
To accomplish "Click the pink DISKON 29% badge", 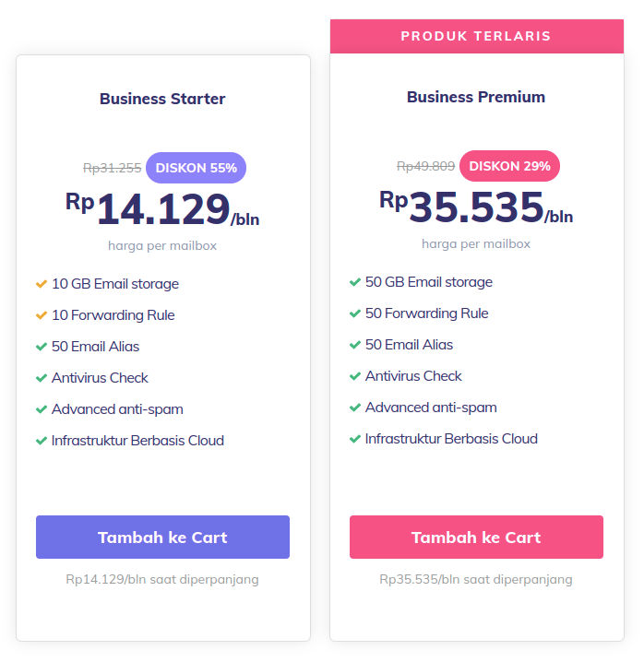I will pos(509,166).
